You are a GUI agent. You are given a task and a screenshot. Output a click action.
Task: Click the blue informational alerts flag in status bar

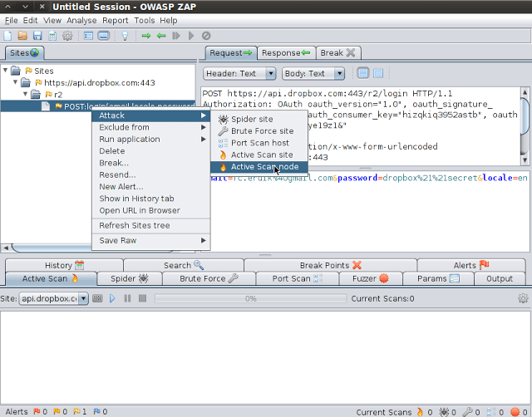pos(96,411)
